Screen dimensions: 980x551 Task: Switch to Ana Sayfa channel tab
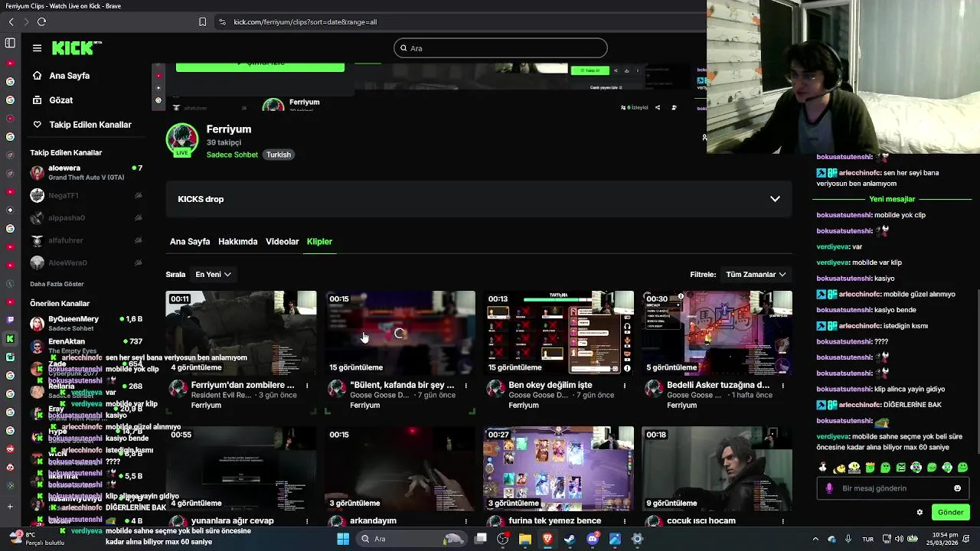[190, 242]
